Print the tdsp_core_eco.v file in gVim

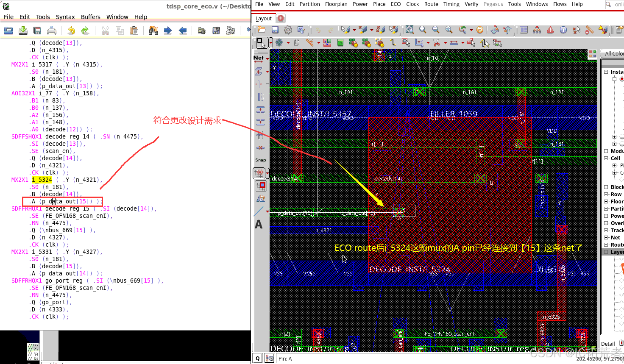[x=52, y=31]
